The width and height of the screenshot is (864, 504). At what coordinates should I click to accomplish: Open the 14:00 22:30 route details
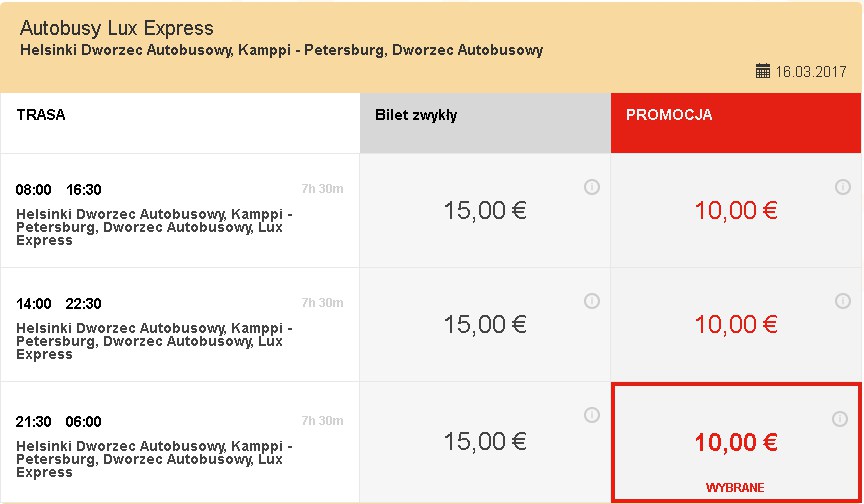coord(180,324)
